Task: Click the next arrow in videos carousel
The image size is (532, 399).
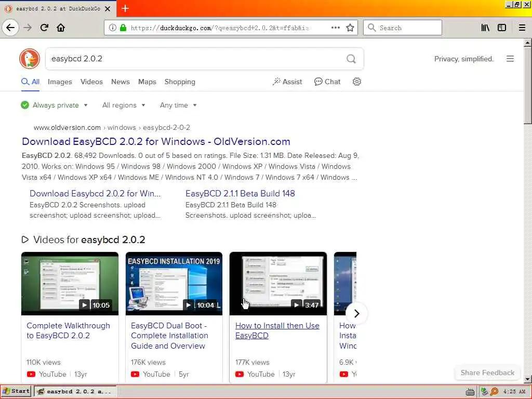Action: tap(356, 313)
